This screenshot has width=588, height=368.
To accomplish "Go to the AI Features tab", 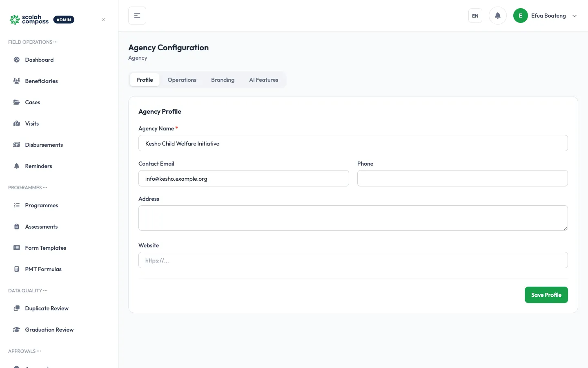I will (264, 80).
